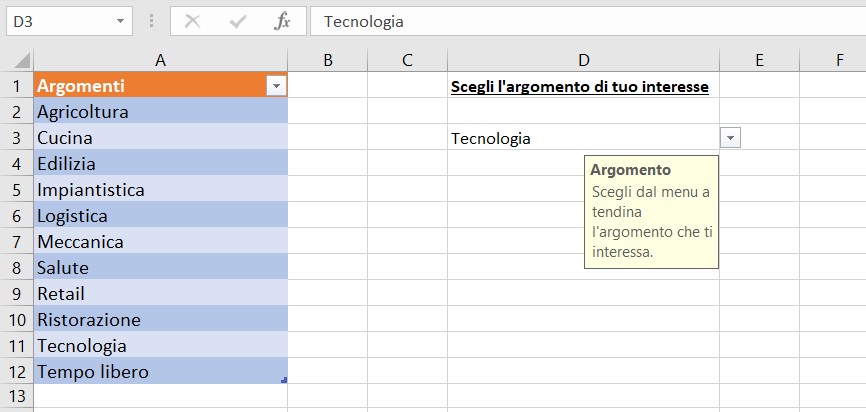The image size is (866, 412).
Task: Click the Name Box showing D3
Action: point(58,21)
